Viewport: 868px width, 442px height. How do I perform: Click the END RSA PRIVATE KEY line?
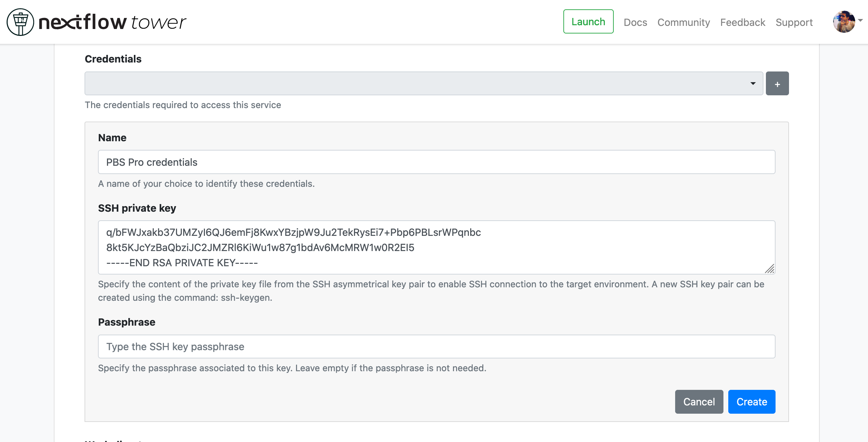pos(182,263)
